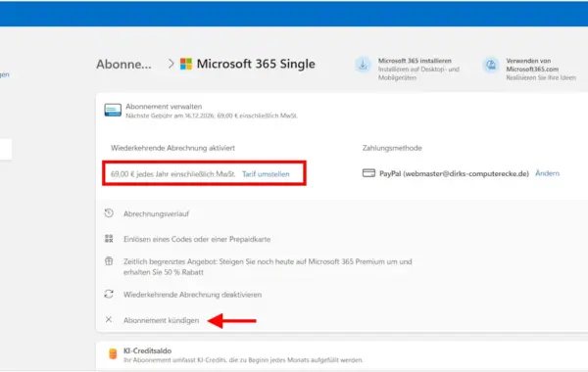
Task: Click Tarif umstellen link
Action: click(x=266, y=174)
